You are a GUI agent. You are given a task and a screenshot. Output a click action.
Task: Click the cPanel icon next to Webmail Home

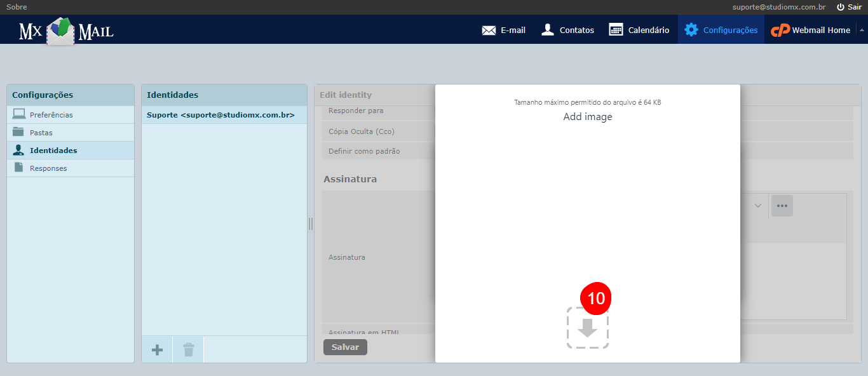tap(779, 29)
